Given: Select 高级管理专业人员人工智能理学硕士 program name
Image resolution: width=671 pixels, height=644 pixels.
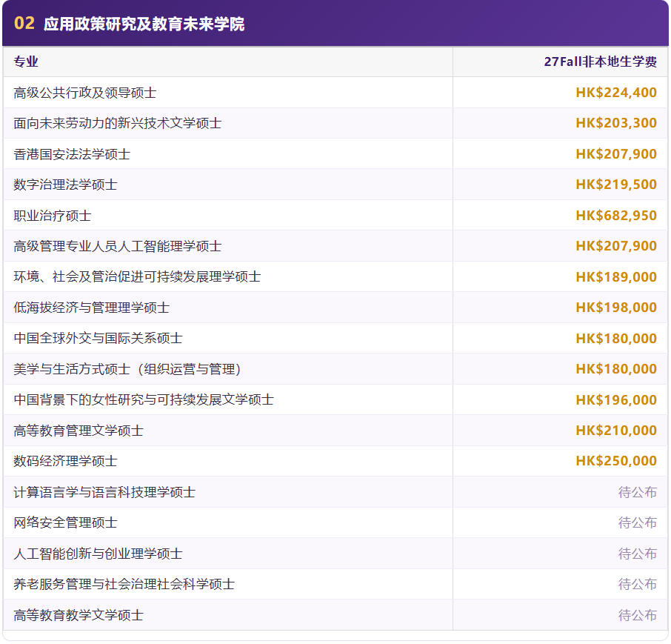Looking at the screenshot, I should 118,246.
